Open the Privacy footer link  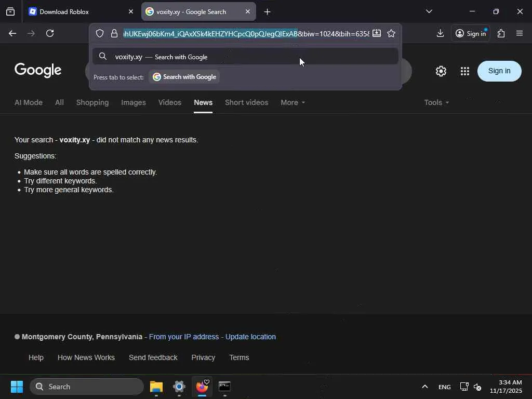coord(203,357)
